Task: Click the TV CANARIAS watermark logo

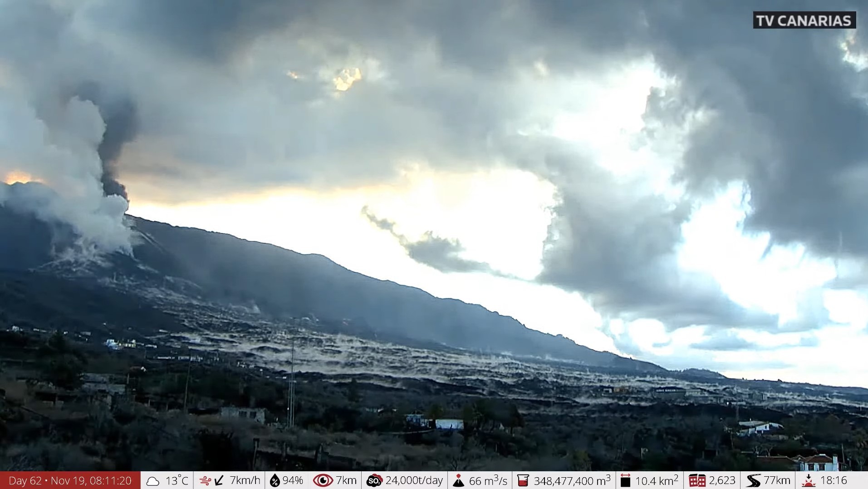Action: [804, 20]
